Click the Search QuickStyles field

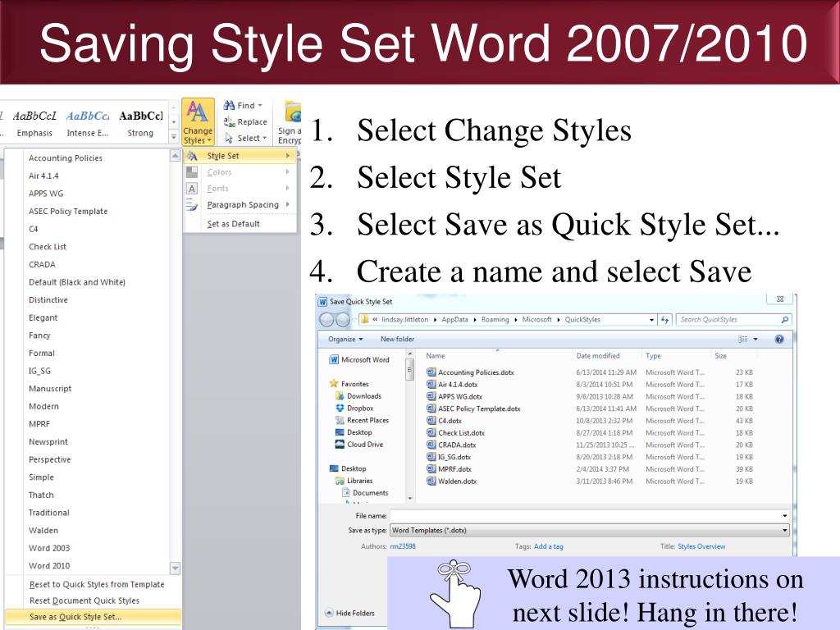pyautogui.click(x=733, y=320)
